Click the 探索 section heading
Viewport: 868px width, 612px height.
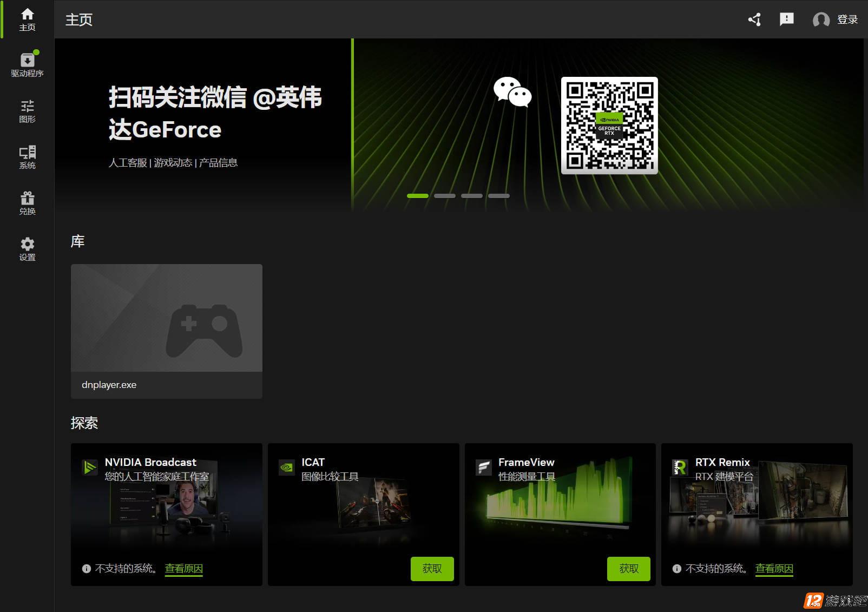point(84,423)
